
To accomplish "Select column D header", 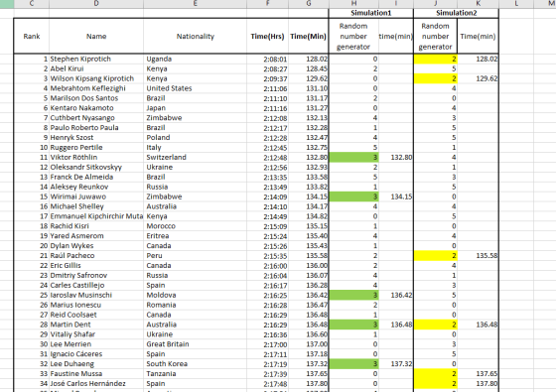I will point(96,4).
